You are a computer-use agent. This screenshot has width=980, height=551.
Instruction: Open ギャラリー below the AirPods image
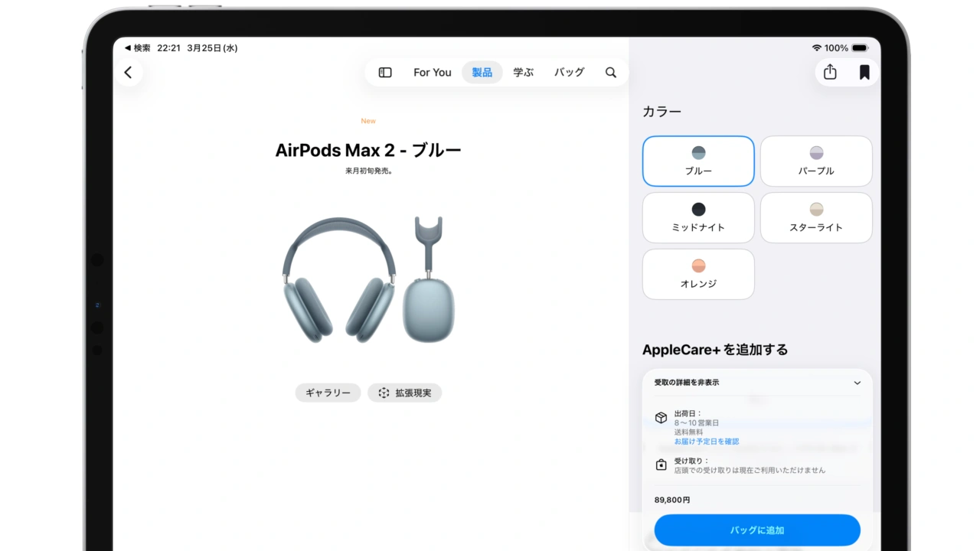328,393
